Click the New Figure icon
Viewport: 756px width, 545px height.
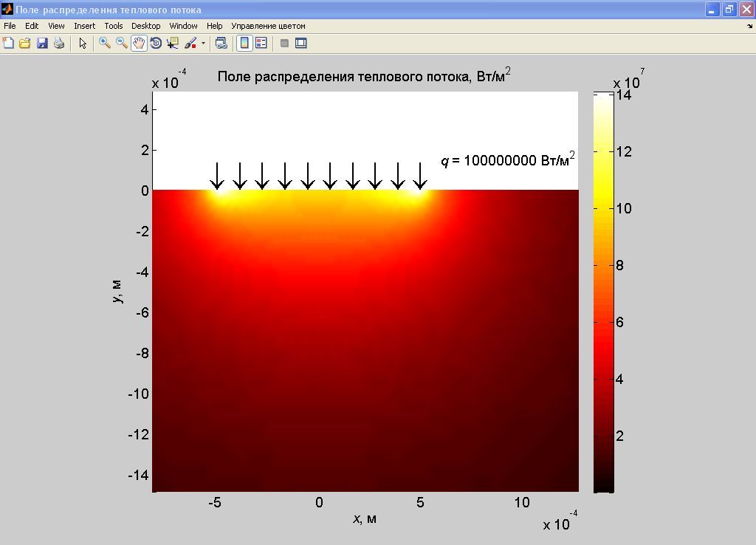(x=8, y=44)
